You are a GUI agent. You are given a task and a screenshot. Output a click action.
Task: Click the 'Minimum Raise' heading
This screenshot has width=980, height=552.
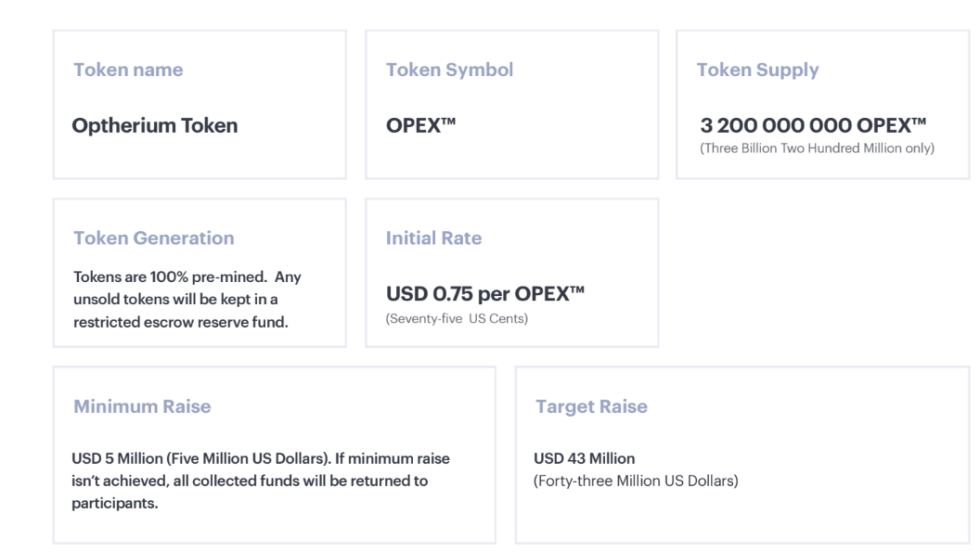click(x=142, y=406)
